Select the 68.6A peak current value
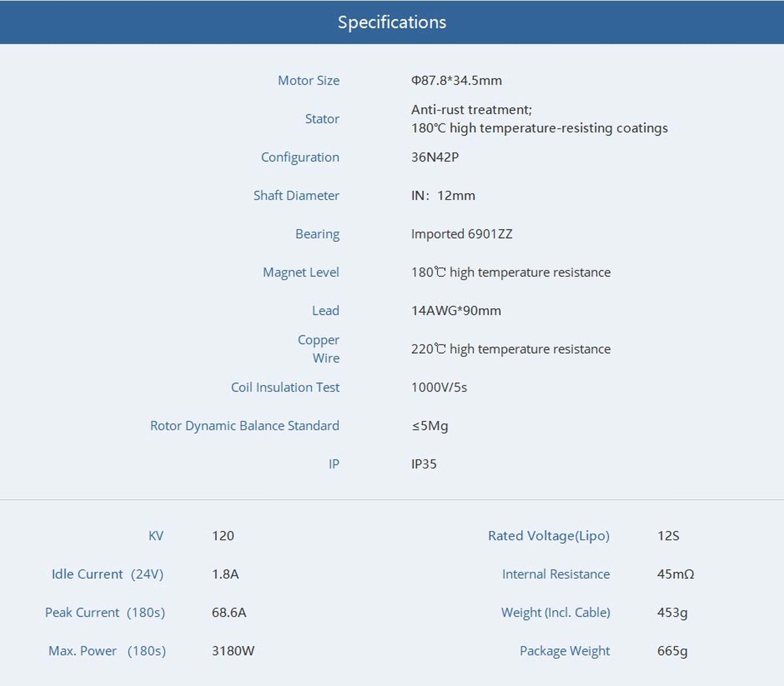The height and width of the screenshot is (686, 784). click(x=228, y=612)
